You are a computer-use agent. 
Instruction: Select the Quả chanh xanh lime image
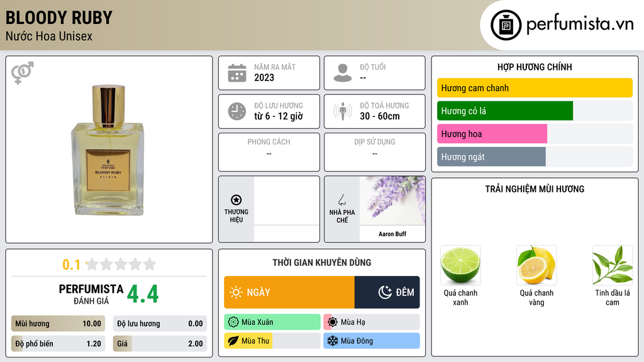point(460,265)
